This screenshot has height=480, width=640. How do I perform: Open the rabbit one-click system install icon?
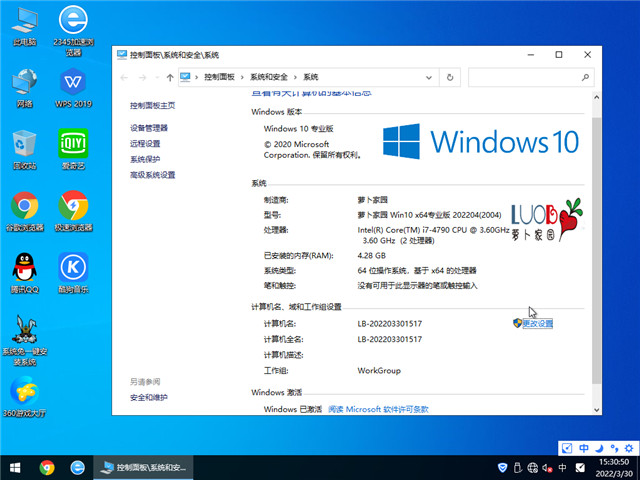click(24, 340)
